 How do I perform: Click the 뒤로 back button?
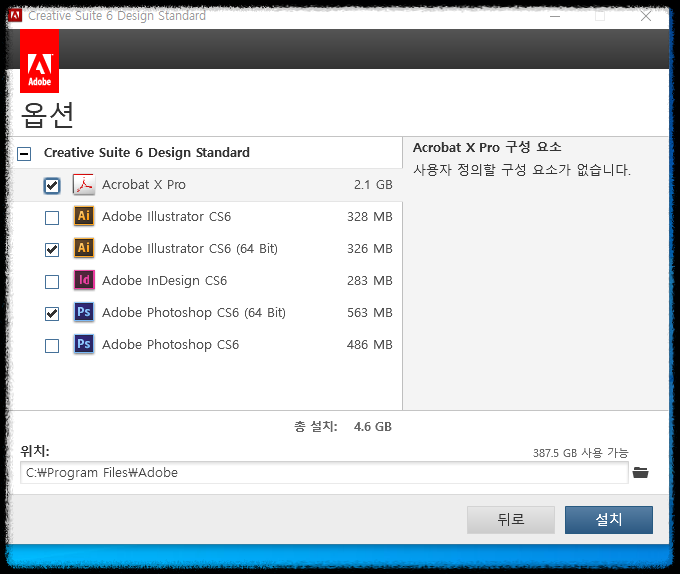511,519
